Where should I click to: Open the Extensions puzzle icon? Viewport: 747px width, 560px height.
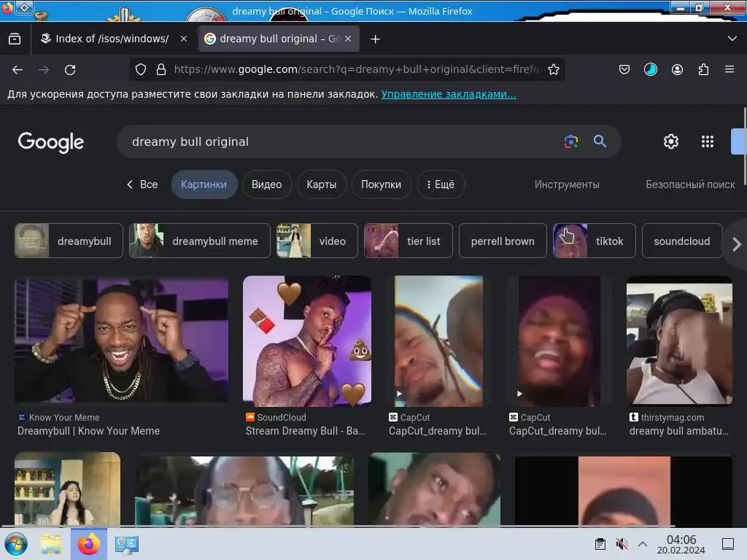pos(703,69)
